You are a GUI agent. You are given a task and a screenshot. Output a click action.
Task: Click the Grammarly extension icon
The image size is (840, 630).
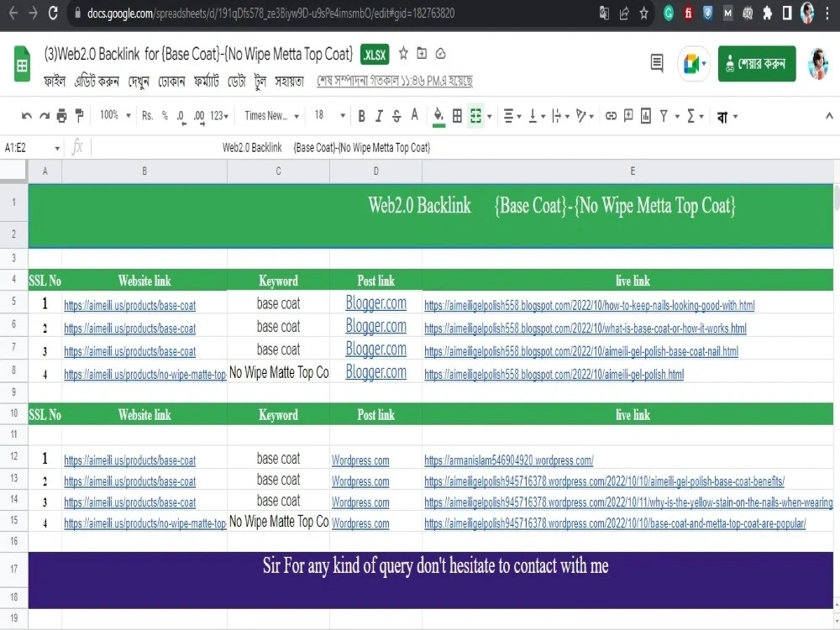(x=668, y=13)
